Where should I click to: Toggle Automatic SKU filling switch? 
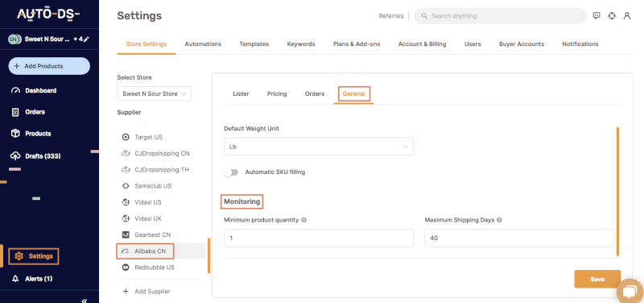pos(231,172)
